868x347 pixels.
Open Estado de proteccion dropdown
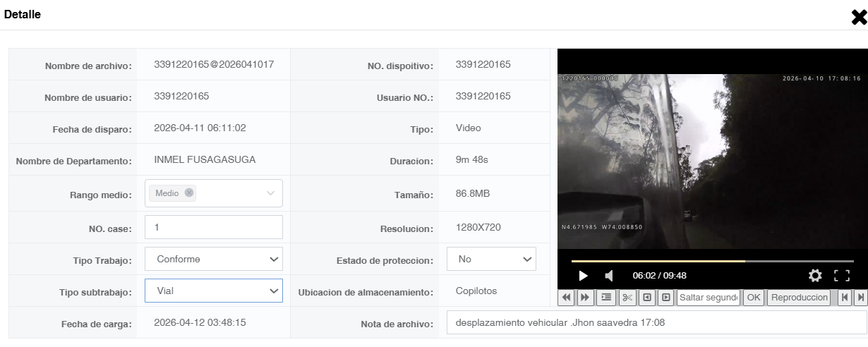pos(492,259)
